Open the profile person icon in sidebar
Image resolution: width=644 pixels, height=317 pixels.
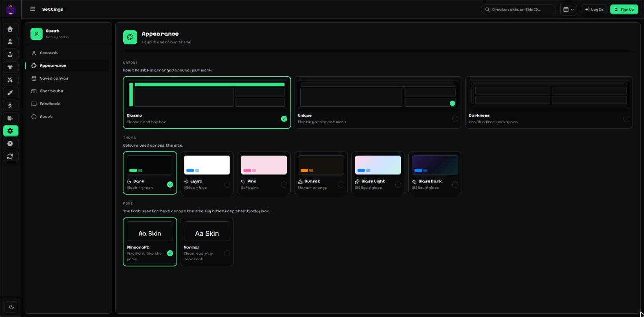[x=10, y=42]
